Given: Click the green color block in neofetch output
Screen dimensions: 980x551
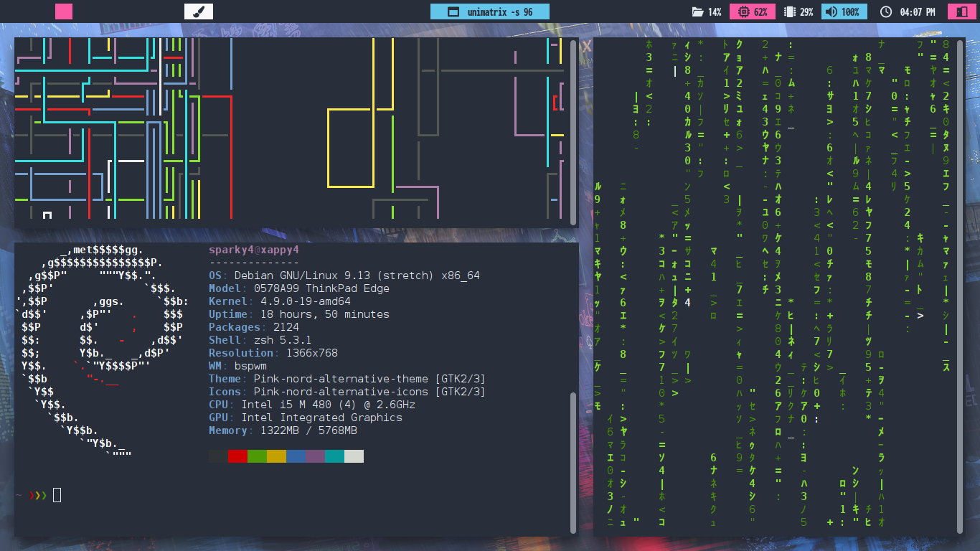Looking at the screenshot, I should pyautogui.click(x=257, y=456).
